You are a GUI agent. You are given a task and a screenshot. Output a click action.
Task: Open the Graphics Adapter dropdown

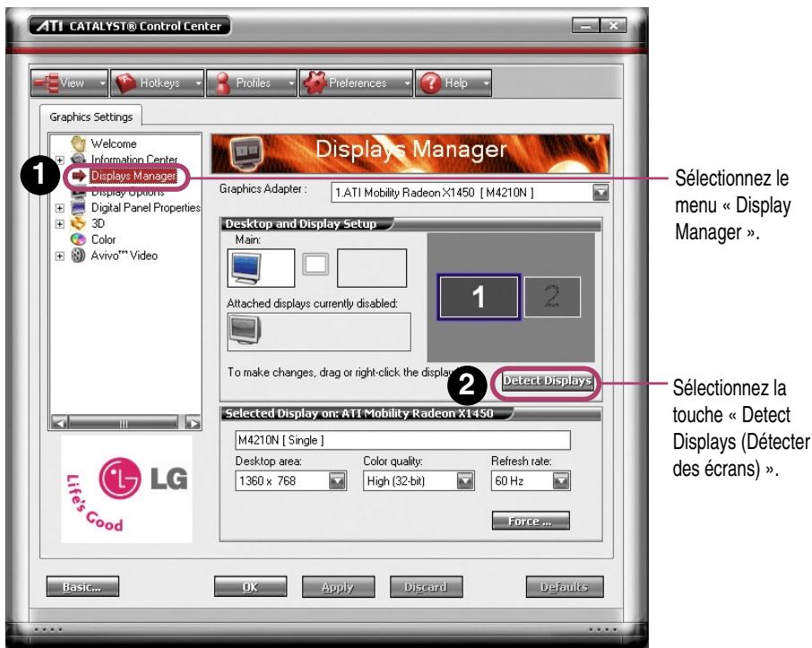(x=600, y=193)
